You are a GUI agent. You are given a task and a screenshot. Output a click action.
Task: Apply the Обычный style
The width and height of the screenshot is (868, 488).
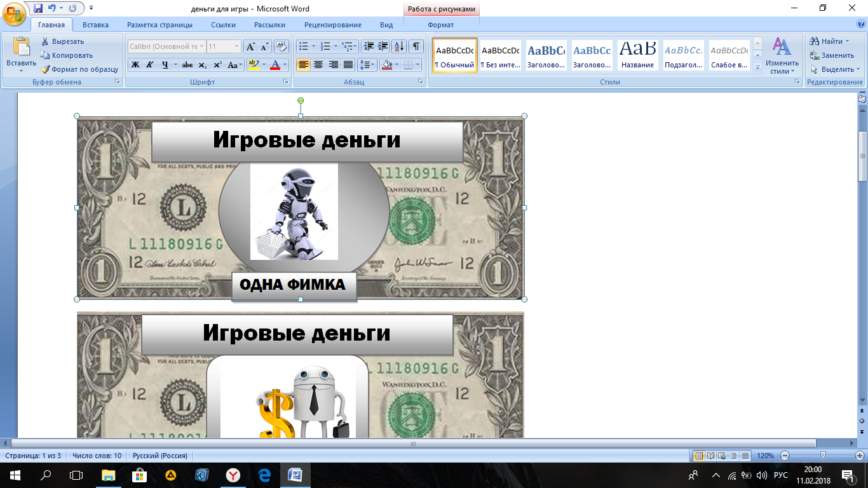point(455,55)
